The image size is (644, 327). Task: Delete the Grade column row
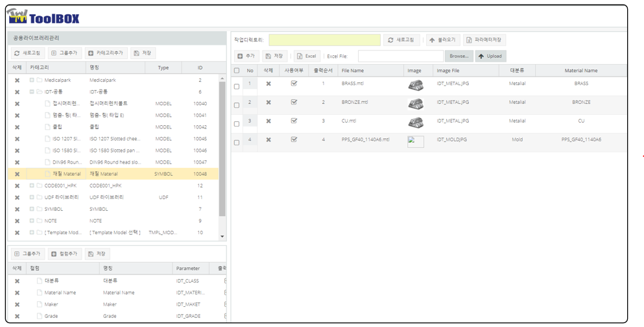pos(17,317)
